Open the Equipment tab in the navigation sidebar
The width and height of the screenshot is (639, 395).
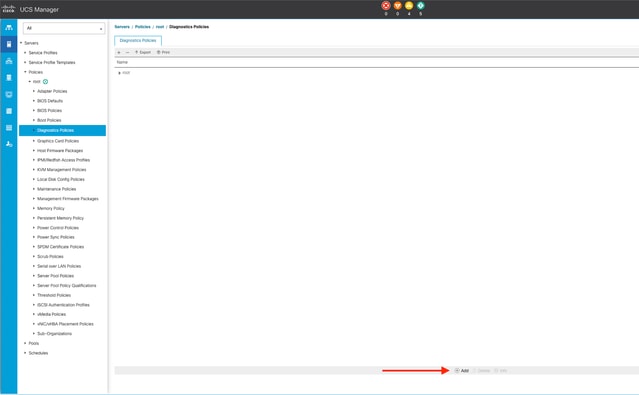pyautogui.click(x=9, y=27)
